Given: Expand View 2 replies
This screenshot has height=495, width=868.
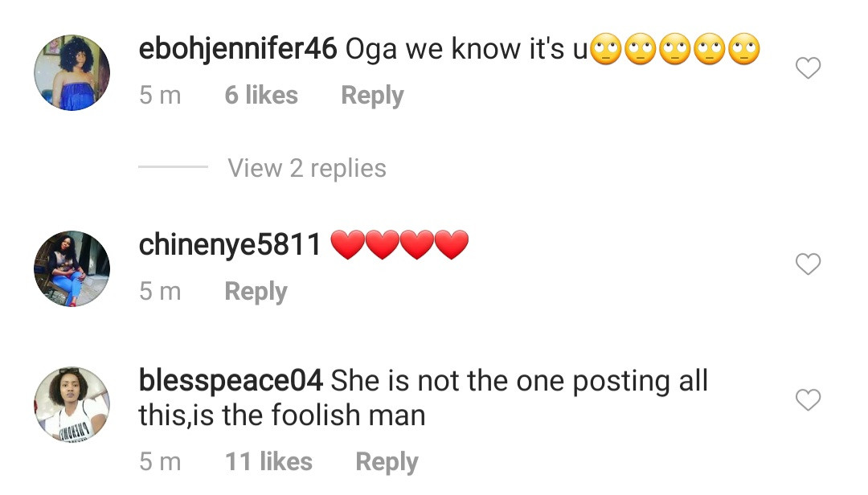Looking at the screenshot, I should [306, 168].
